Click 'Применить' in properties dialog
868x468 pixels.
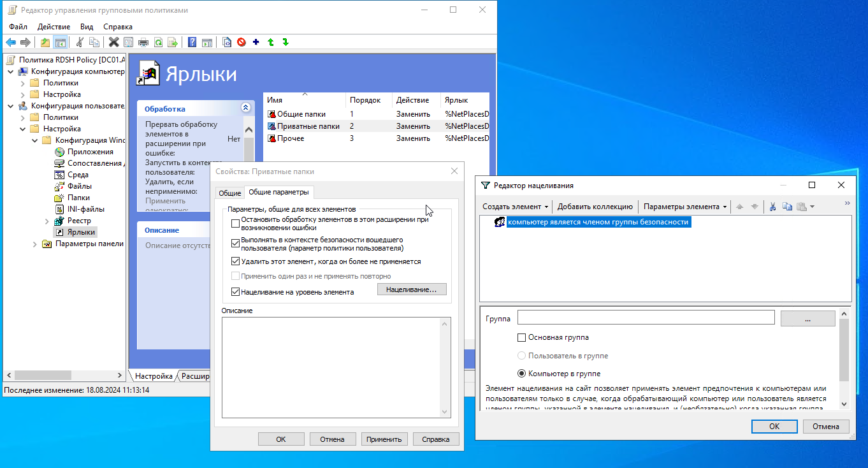[x=384, y=439]
